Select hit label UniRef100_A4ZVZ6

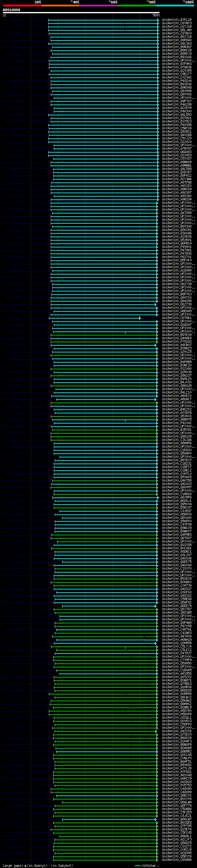click(177, 731)
